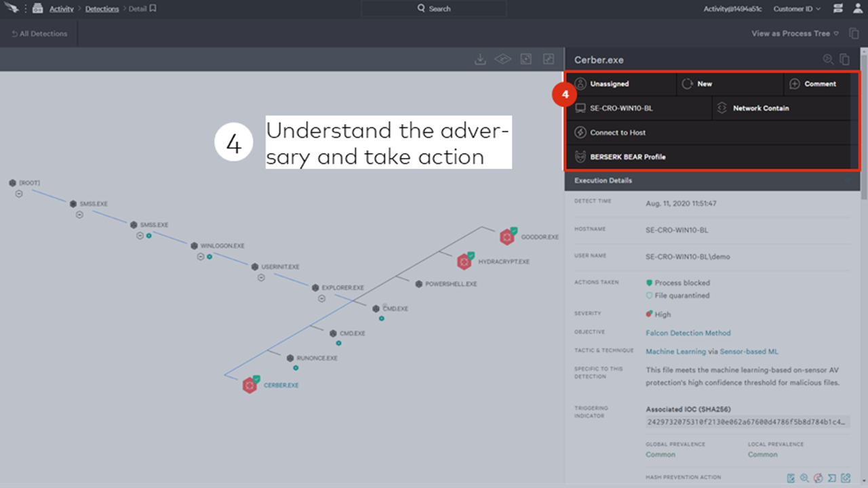Collapse the [ROOT] node
This screenshot has width=868, height=488.
pos(19,194)
